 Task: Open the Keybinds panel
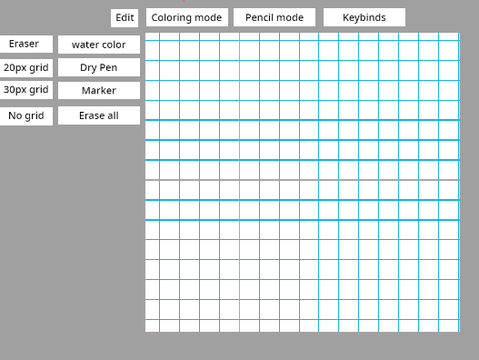364,17
